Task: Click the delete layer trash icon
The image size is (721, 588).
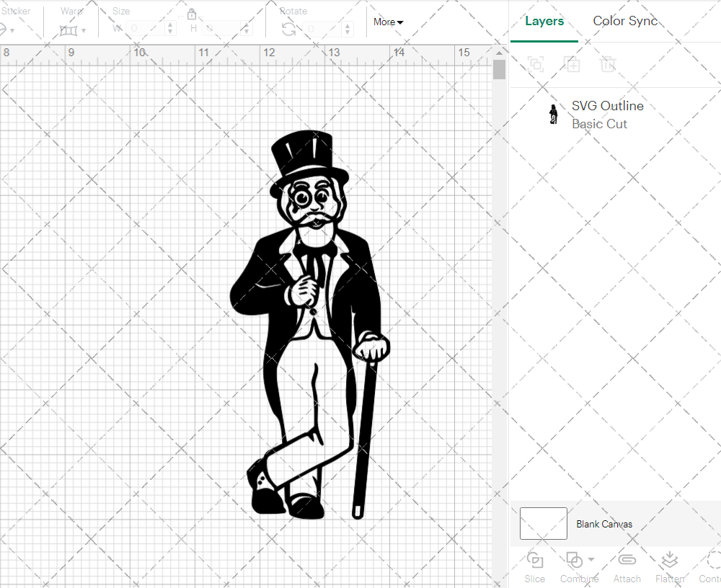Action: 608,64
